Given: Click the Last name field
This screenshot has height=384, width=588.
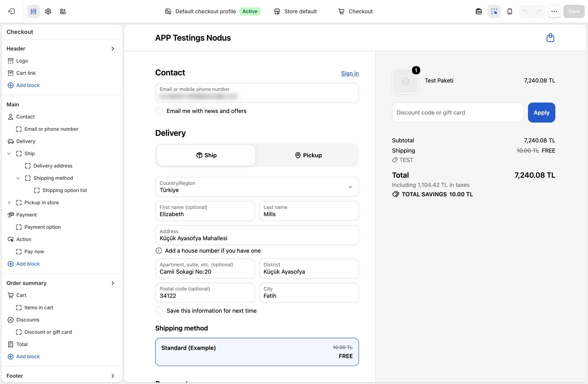Looking at the screenshot, I should click(x=309, y=211).
